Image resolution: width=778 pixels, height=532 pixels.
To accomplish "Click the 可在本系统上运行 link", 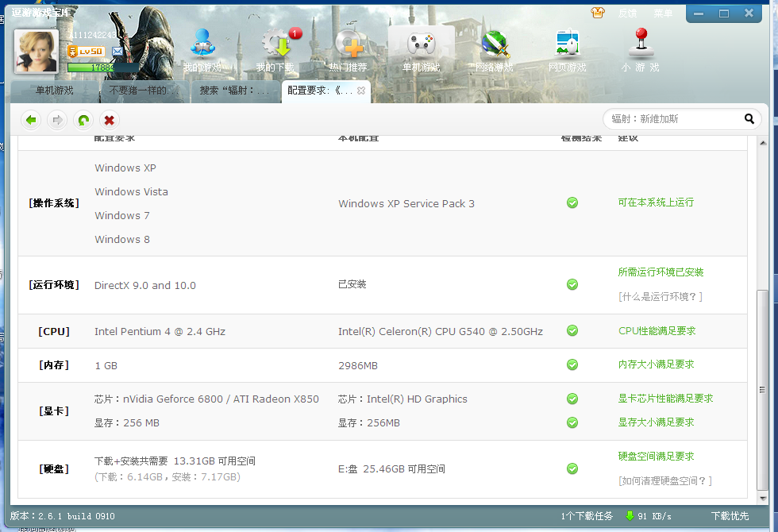I will click(656, 202).
